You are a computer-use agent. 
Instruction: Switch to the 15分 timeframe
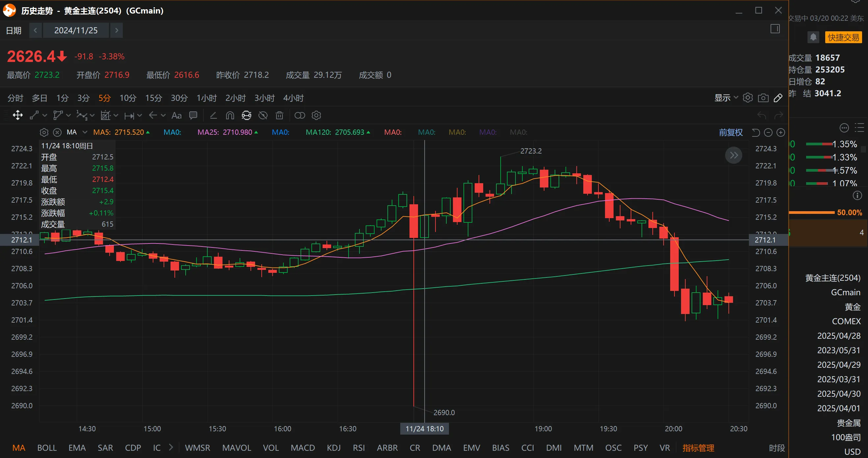click(153, 98)
